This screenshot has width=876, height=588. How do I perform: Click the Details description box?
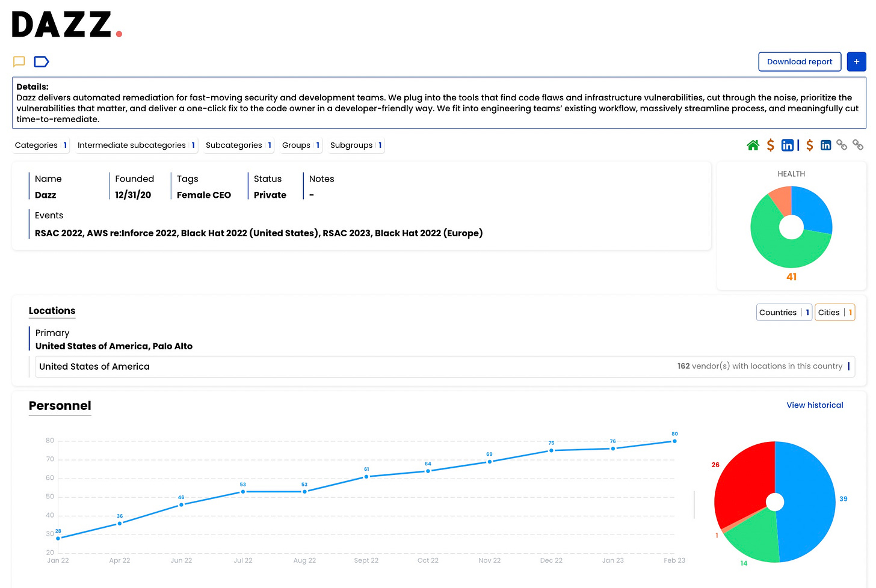tap(439, 103)
